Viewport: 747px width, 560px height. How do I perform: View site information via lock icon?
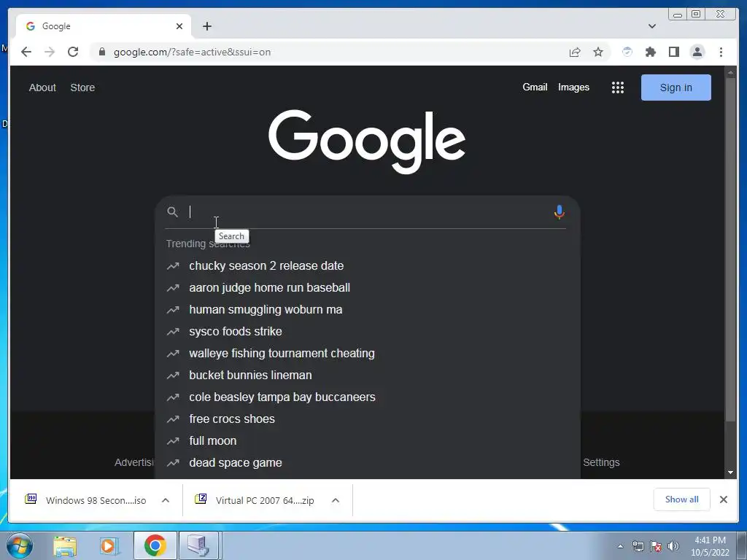101,52
